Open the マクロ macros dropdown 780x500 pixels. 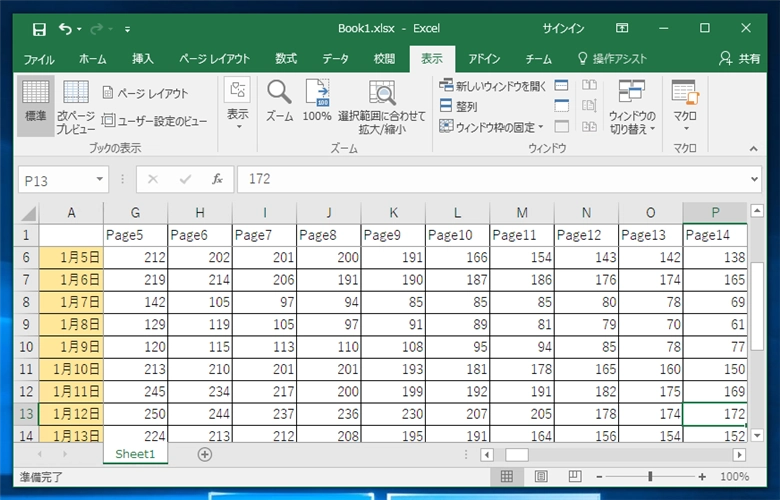685,104
